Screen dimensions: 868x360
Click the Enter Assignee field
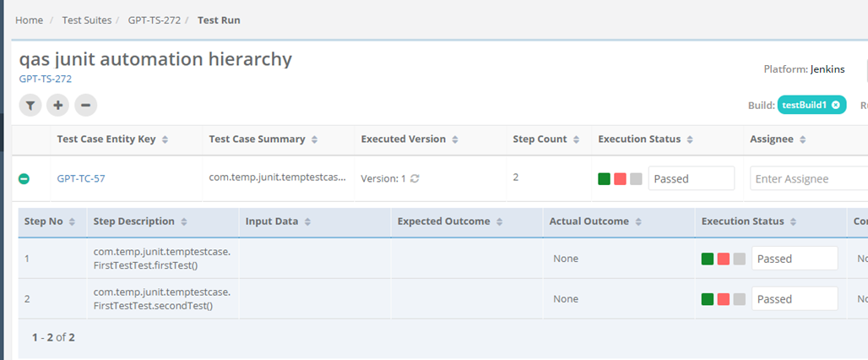[809, 178]
